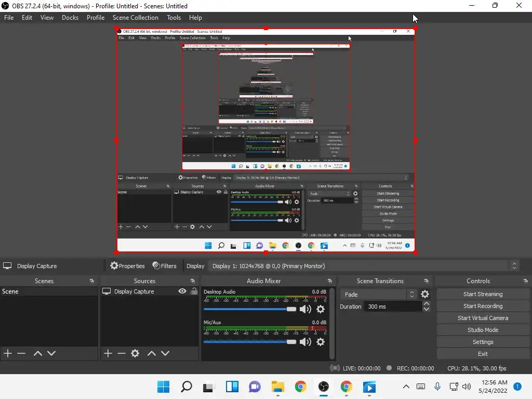
Task: Select Scene in Scenes list
Action: [49, 291]
